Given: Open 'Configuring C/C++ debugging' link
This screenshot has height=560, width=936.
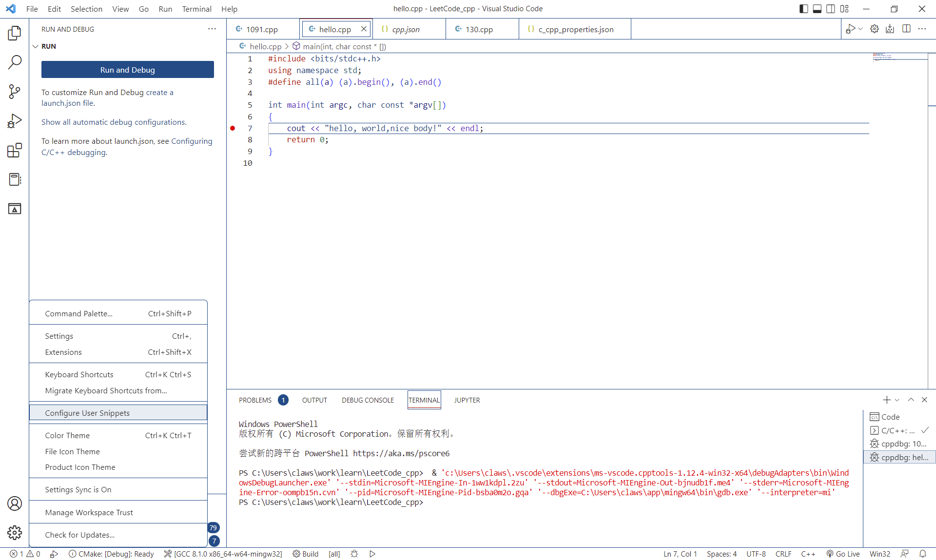Looking at the screenshot, I should coord(127,147).
